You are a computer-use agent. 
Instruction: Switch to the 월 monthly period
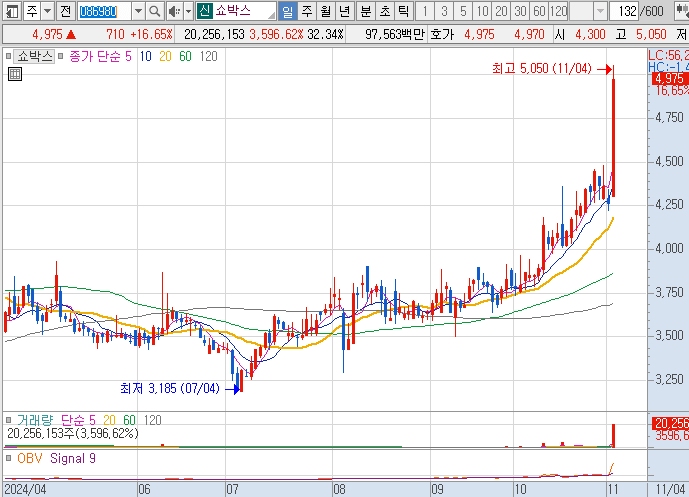coord(326,11)
